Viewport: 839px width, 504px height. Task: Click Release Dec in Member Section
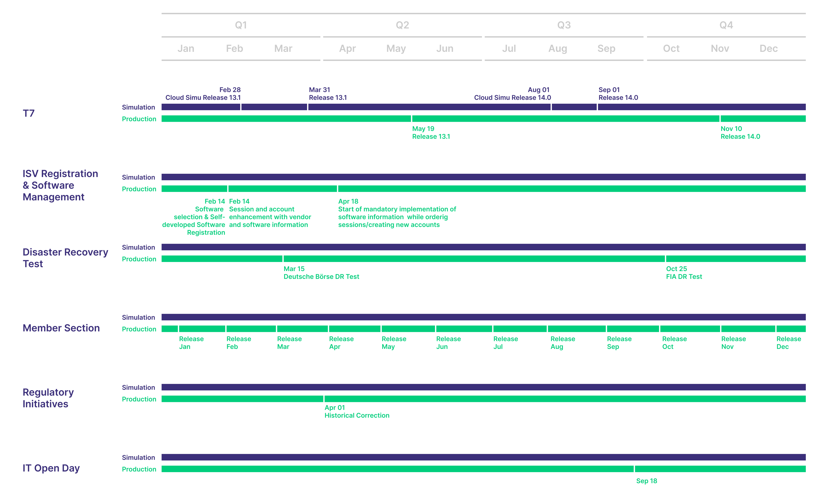click(788, 343)
